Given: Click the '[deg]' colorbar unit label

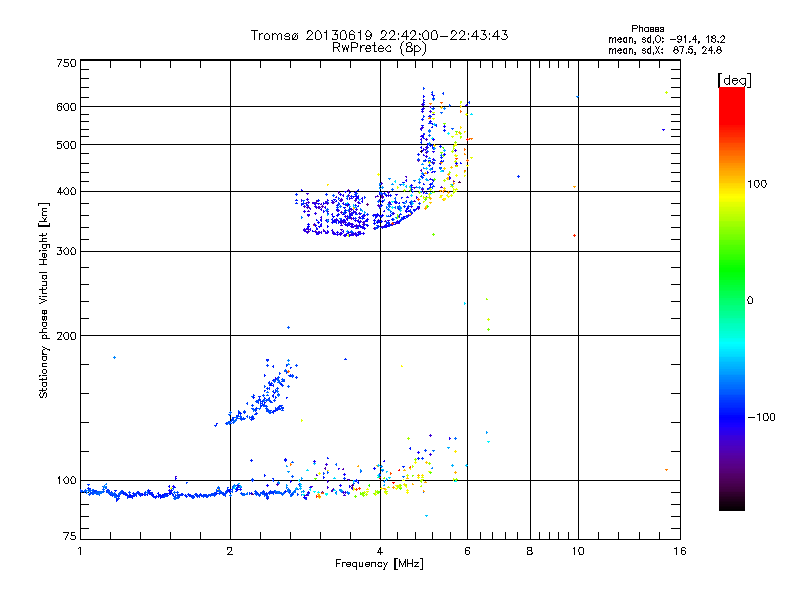Looking at the screenshot, I should (734, 80).
